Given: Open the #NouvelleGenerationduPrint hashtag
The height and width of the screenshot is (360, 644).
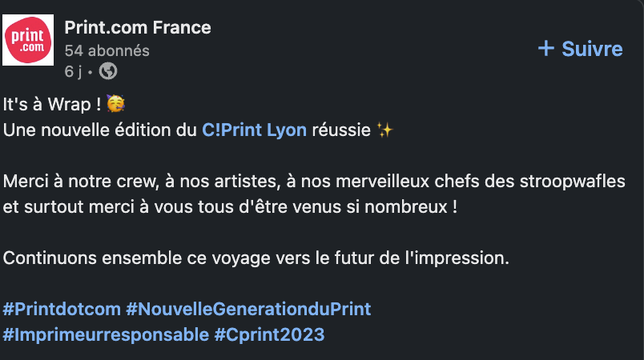Looking at the screenshot, I should pos(248,309).
